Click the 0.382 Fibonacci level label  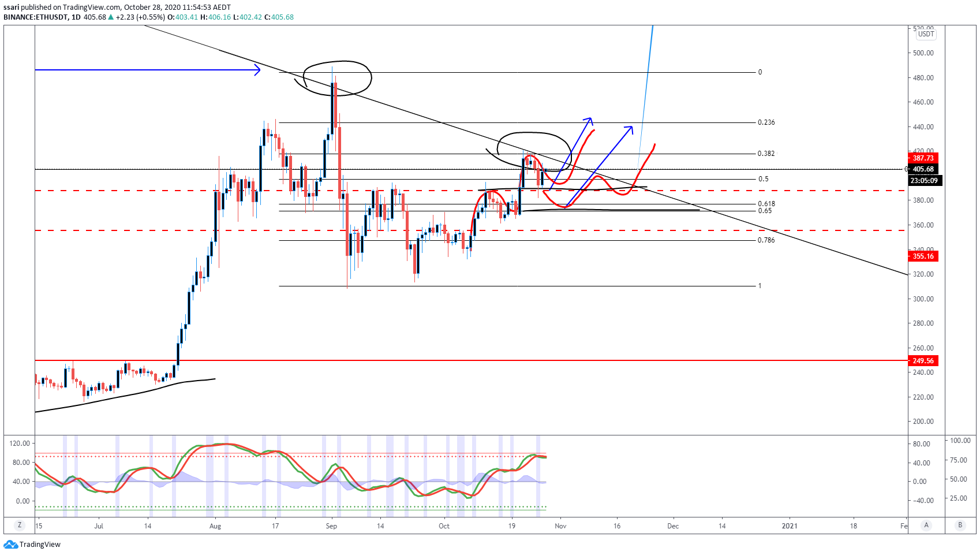pos(766,154)
